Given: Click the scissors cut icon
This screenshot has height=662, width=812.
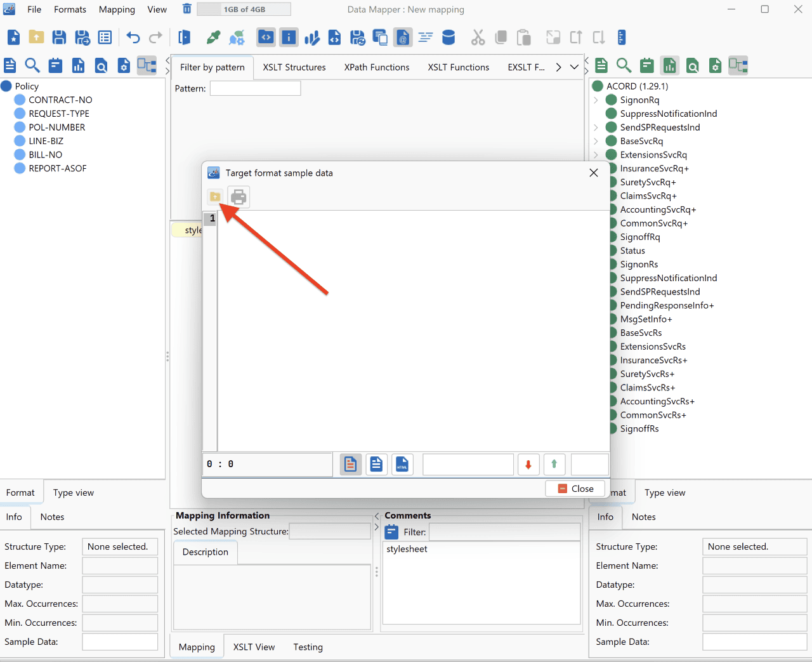Looking at the screenshot, I should coord(478,37).
